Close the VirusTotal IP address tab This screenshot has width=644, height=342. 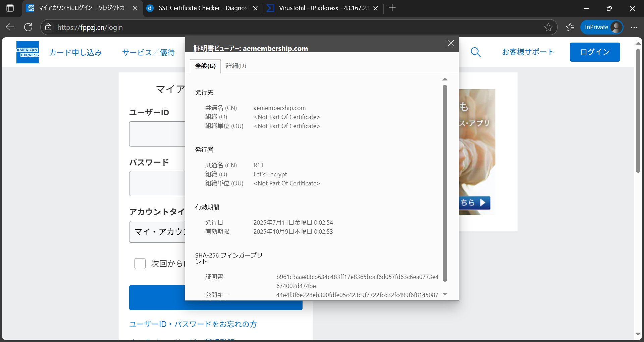coord(376,8)
